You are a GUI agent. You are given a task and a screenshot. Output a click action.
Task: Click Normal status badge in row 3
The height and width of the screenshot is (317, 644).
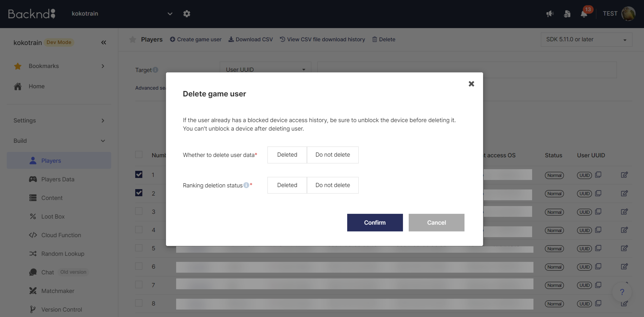point(554,212)
